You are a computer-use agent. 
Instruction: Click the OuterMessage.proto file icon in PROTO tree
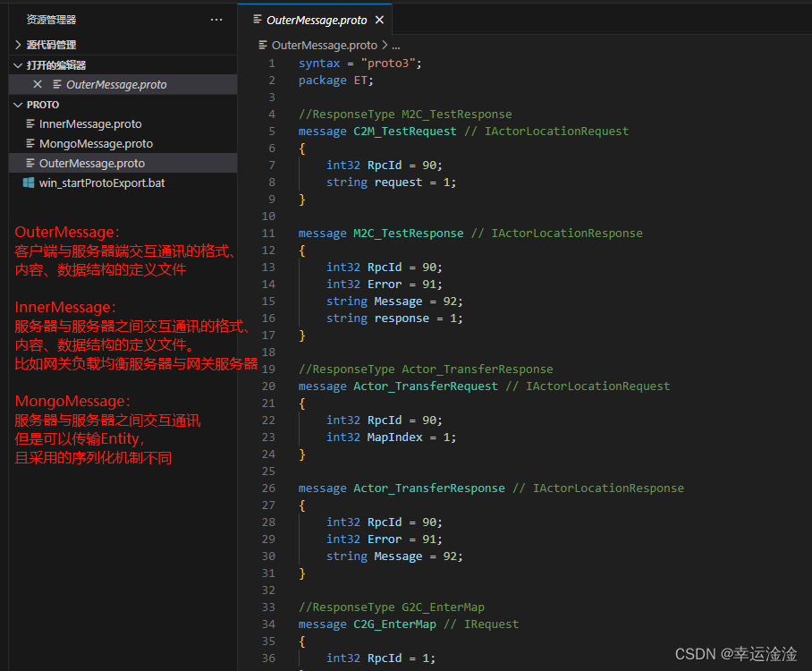30,163
